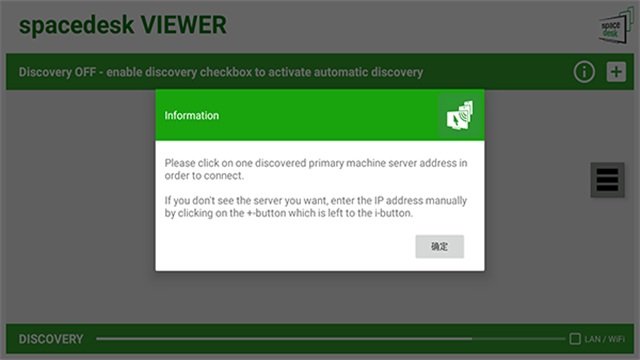Screen dimensions: 640x360
Task: Click the Discovery OFF status message
Action: tap(221, 72)
